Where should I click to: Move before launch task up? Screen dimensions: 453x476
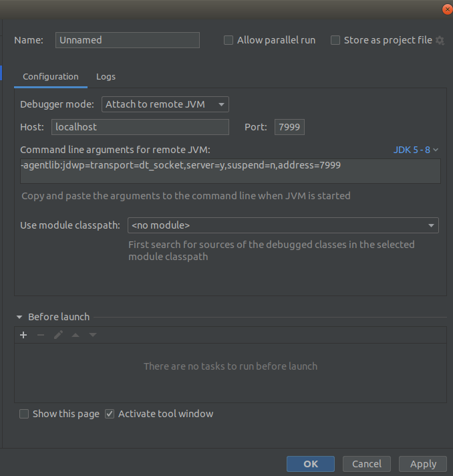pos(75,335)
